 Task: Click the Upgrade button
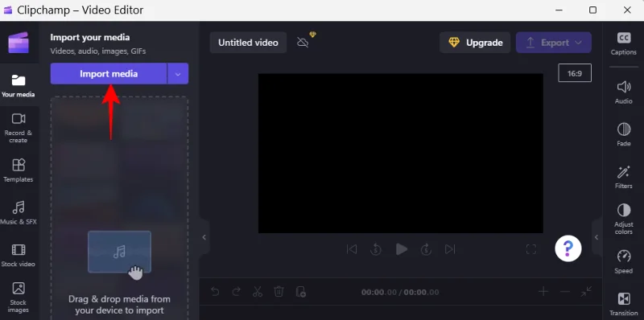475,43
